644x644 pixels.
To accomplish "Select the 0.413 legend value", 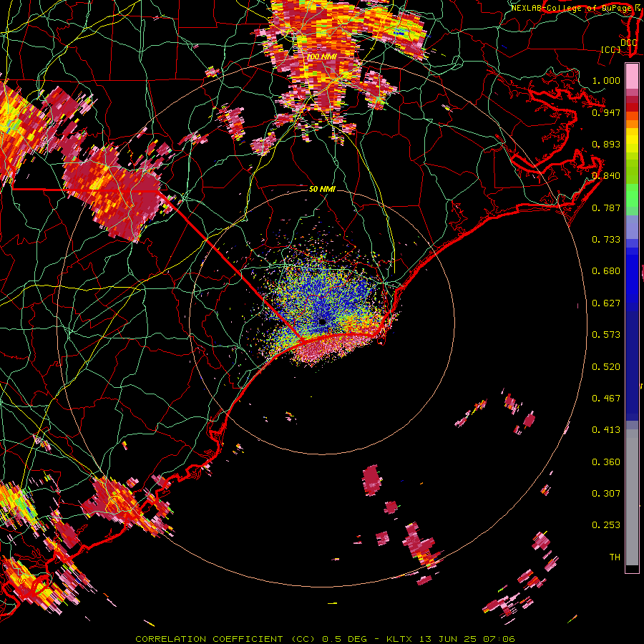I will (x=606, y=430).
